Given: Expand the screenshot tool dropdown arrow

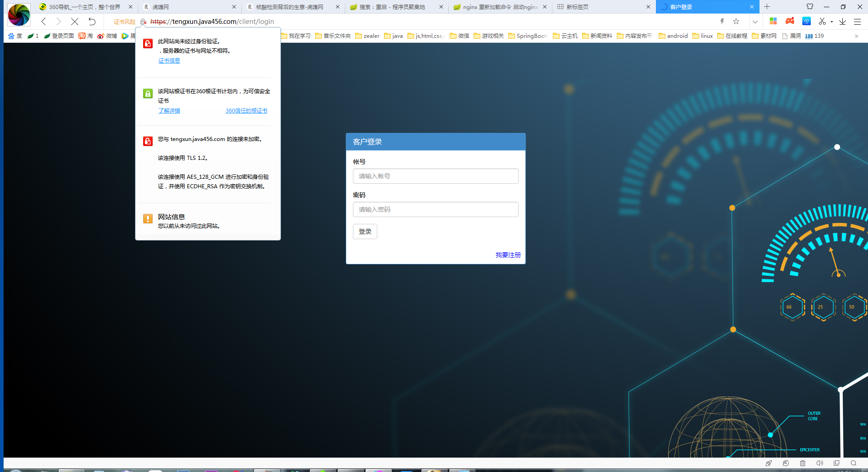Looking at the screenshot, I should [832, 22].
